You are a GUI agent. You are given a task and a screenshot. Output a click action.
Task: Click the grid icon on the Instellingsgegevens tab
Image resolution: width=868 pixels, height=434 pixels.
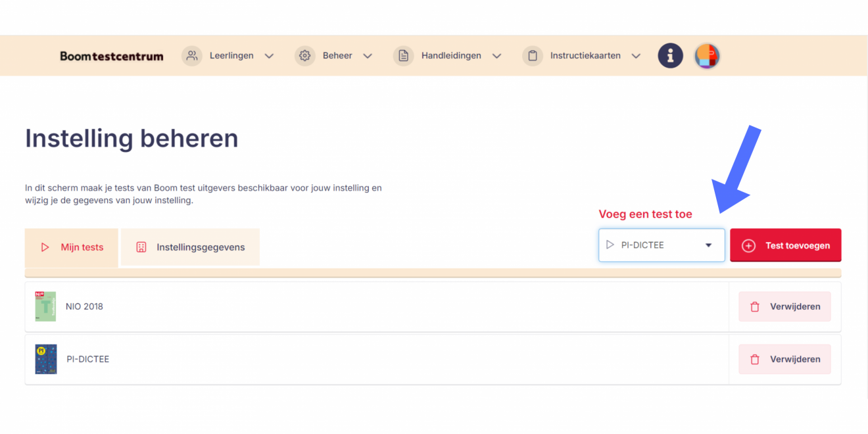point(143,247)
